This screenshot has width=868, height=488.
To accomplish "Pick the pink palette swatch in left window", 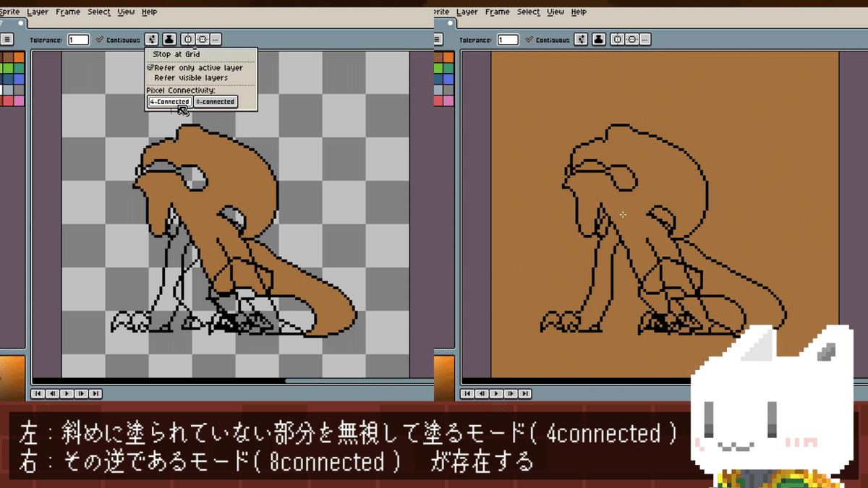I will pos(19,100).
